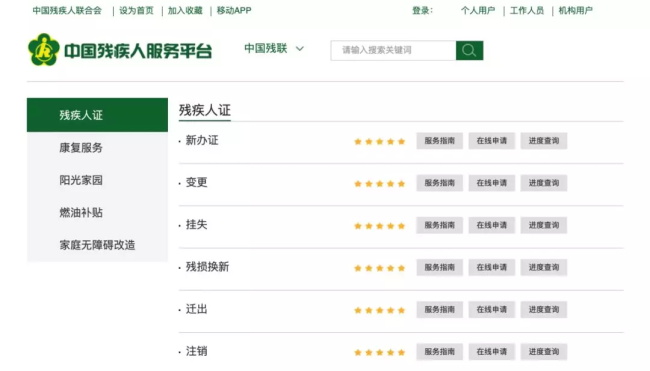Click star rating for 变更 row
Screen dimensions: 650x371
(379, 184)
